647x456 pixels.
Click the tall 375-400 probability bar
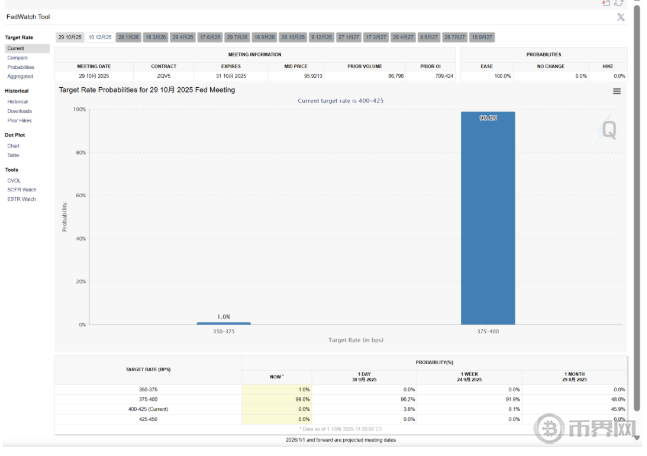(x=487, y=218)
